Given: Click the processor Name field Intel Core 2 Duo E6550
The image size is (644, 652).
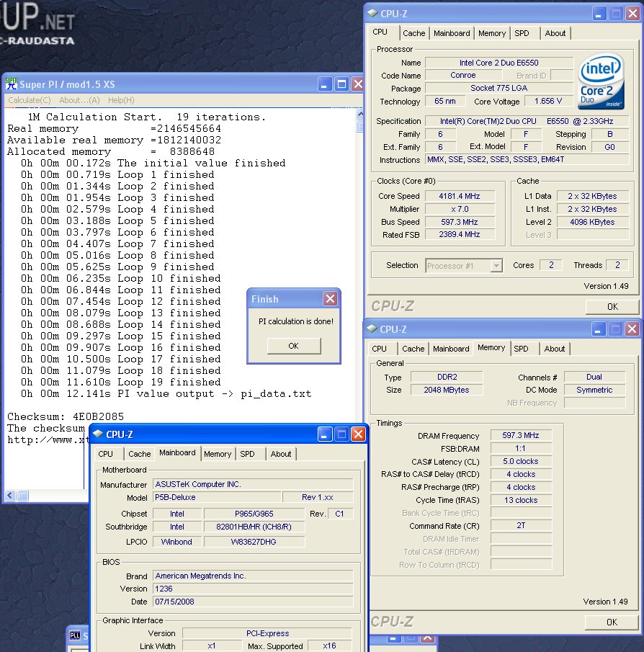Looking at the screenshot, I should tap(499, 63).
